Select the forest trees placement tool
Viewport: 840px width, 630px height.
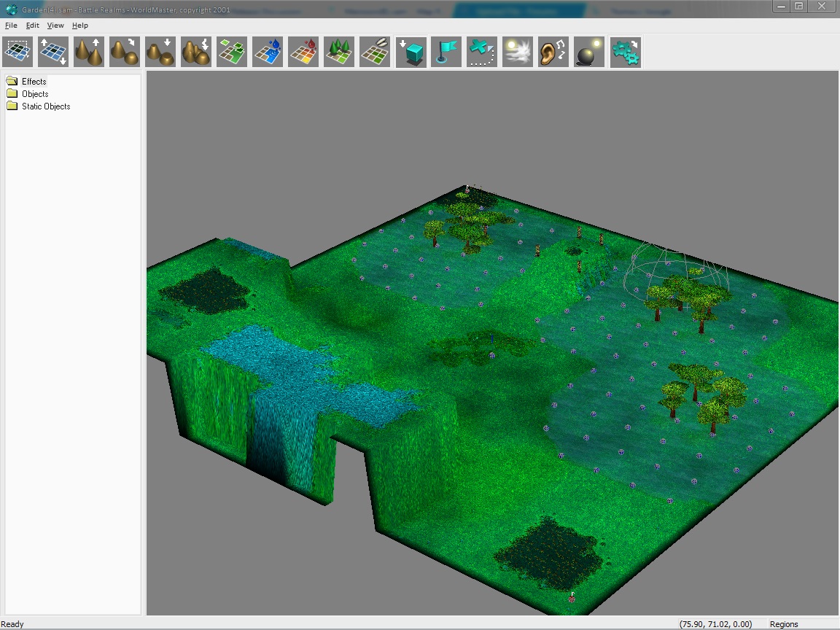pyautogui.click(x=339, y=52)
